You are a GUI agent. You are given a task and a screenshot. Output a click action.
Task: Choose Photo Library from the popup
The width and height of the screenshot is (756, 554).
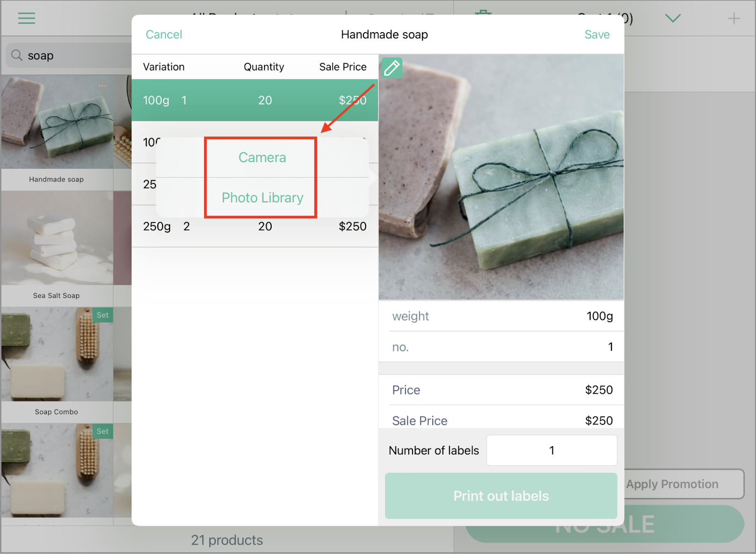(262, 198)
